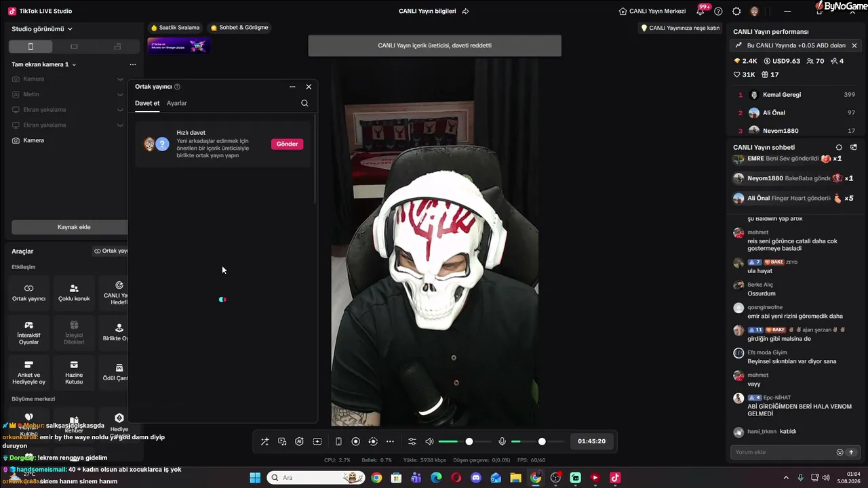Screen dimensions: 868x488
Task: Select the portrait phone layout
Action: click(x=31, y=46)
